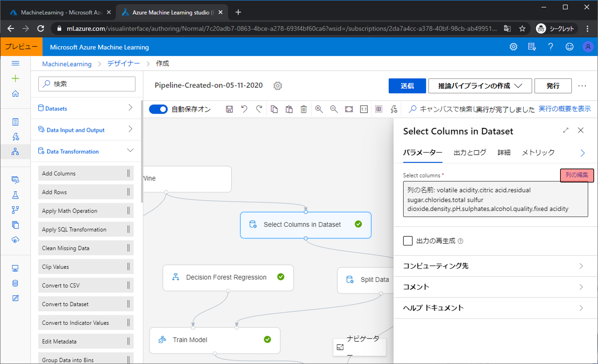
Task: Click the module 検索 search field
Action: point(87,84)
